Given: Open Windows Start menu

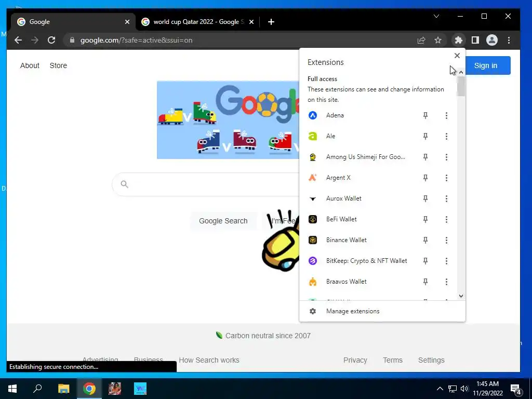Looking at the screenshot, I should (12, 389).
